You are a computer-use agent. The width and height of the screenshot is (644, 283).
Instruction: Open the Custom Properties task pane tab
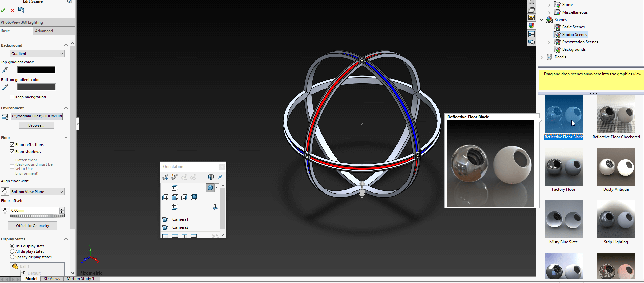[532, 34]
